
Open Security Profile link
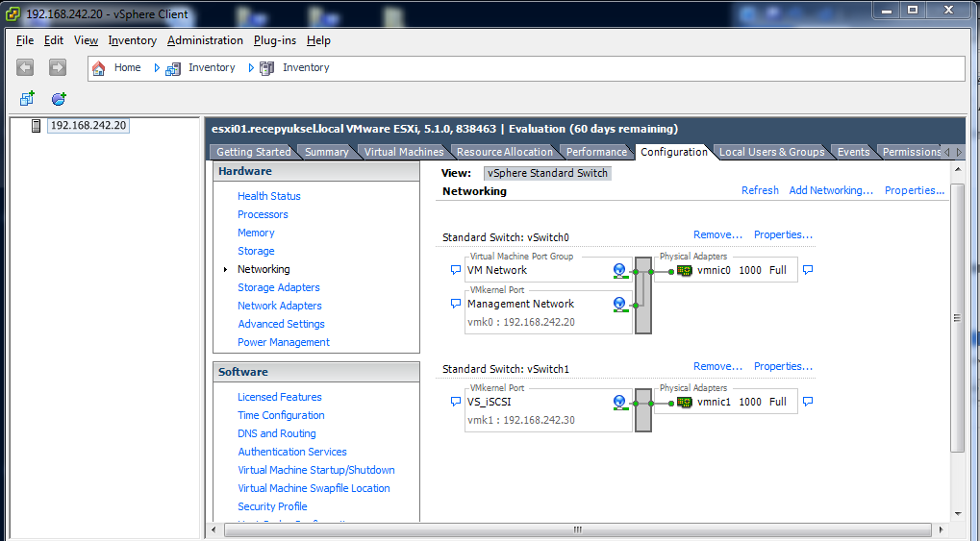pos(272,506)
